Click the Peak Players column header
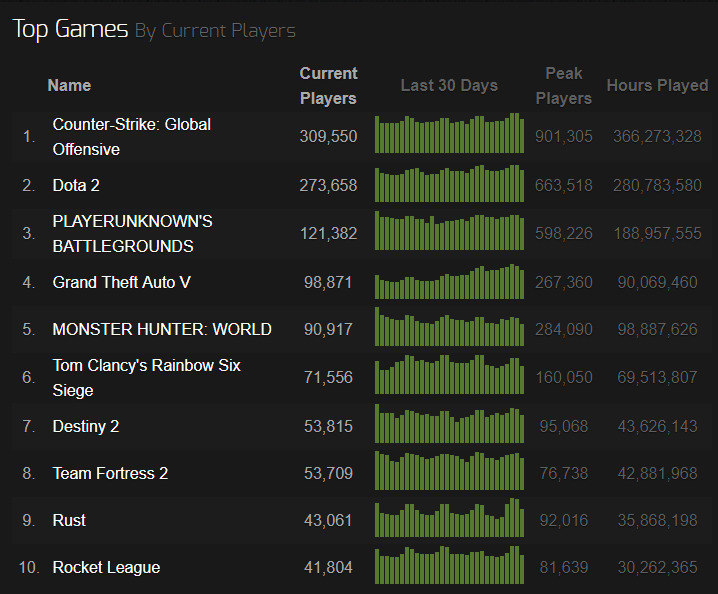This screenshot has height=594, width=718. 564,86
